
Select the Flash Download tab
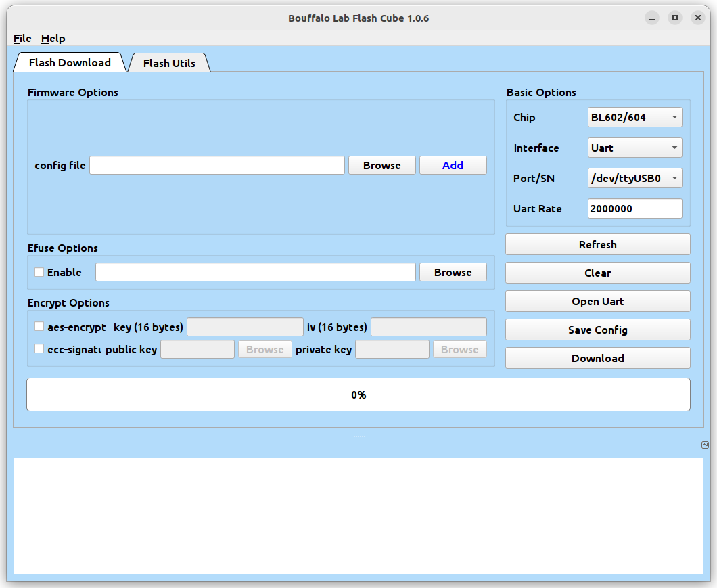70,63
